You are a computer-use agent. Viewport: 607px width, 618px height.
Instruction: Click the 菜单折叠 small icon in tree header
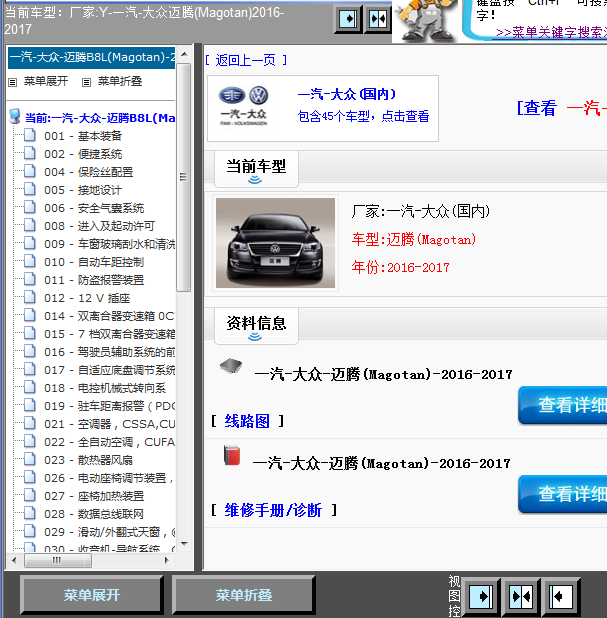[86, 82]
